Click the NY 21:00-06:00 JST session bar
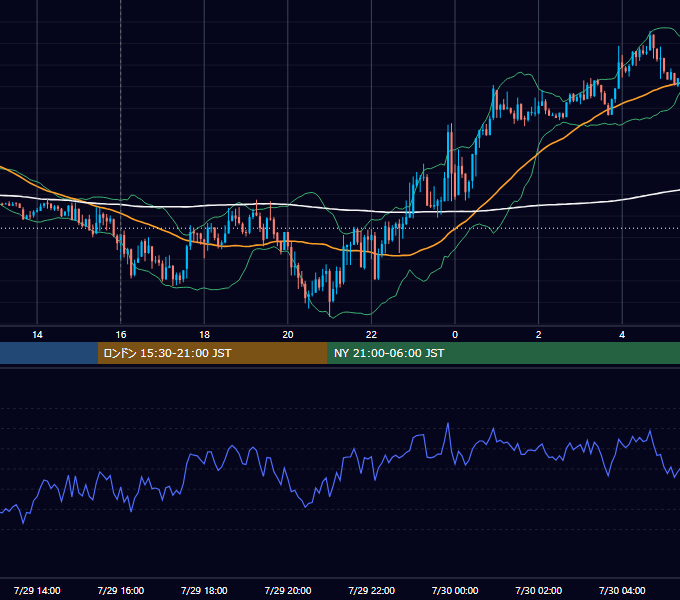 (503, 353)
